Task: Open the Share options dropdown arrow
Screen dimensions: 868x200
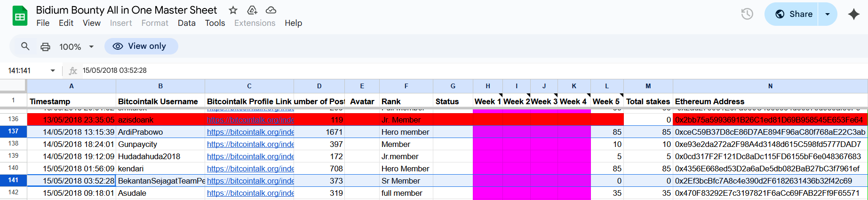Action: point(828,14)
